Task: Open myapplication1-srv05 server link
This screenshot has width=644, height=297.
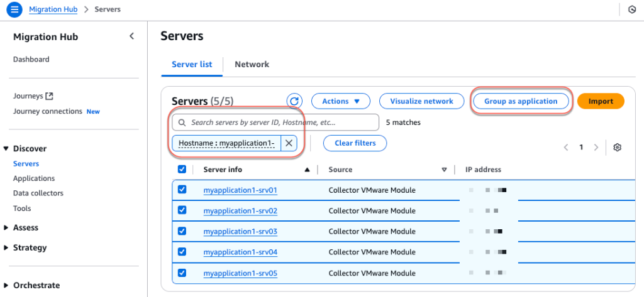Action: click(240, 273)
